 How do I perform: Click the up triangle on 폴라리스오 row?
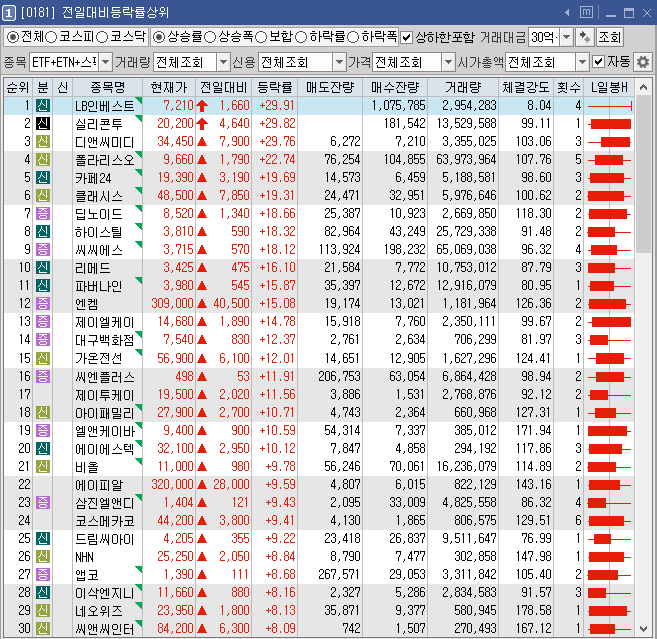tap(202, 160)
